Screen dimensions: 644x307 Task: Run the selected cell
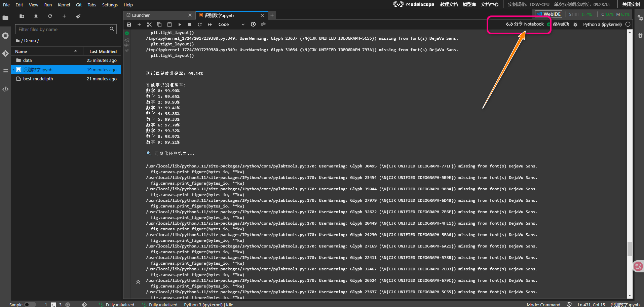[180, 25]
